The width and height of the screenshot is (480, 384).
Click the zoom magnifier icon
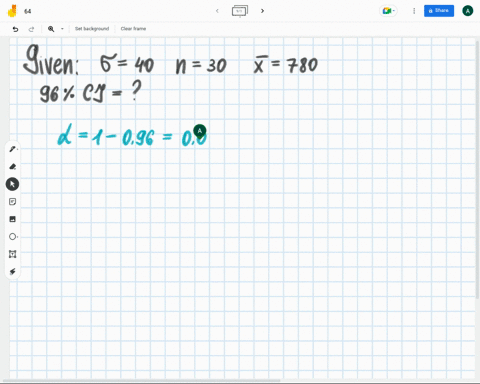tap(51, 29)
